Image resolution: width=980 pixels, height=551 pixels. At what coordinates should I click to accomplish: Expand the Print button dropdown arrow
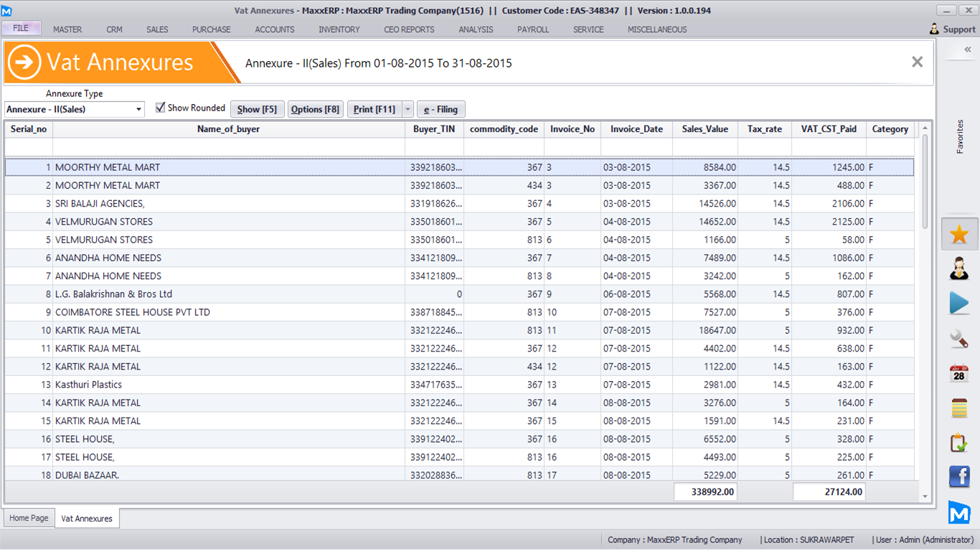[407, 110]
